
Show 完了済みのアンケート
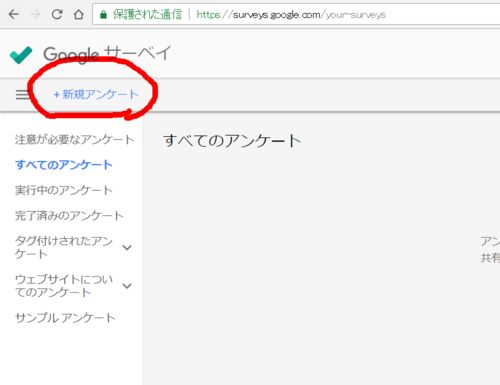69,215
